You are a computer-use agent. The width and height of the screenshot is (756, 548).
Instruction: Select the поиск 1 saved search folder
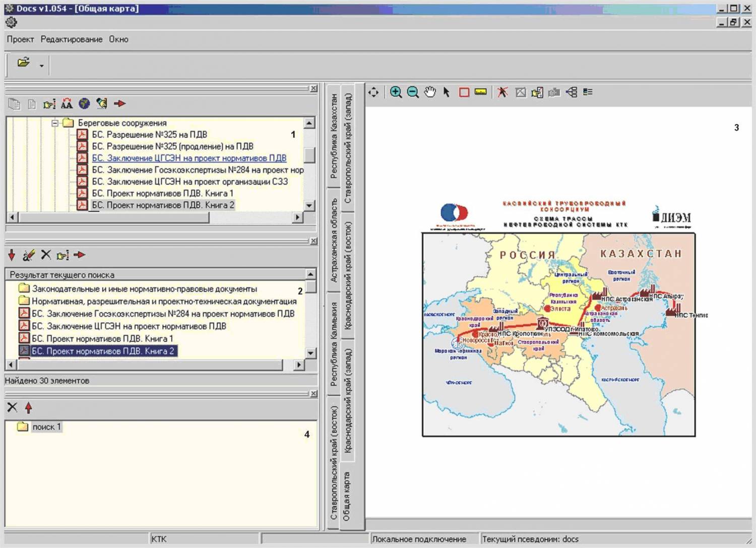[x=46, y=427]
